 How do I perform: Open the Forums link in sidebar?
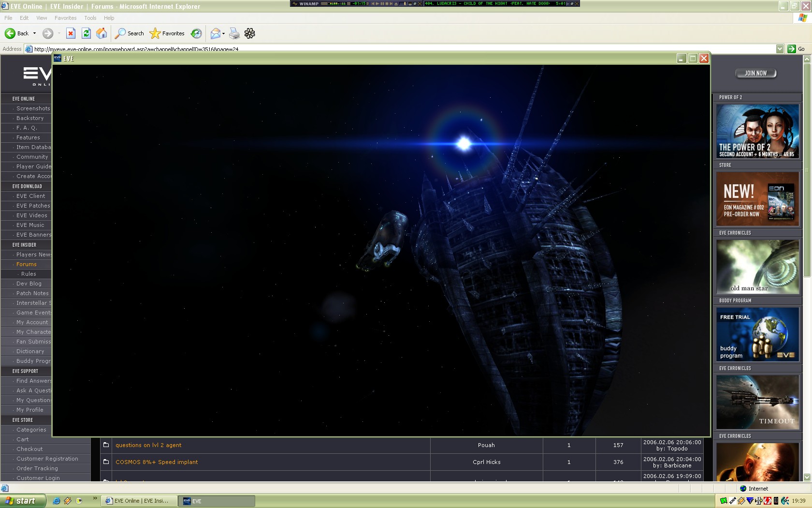[27, 264]
